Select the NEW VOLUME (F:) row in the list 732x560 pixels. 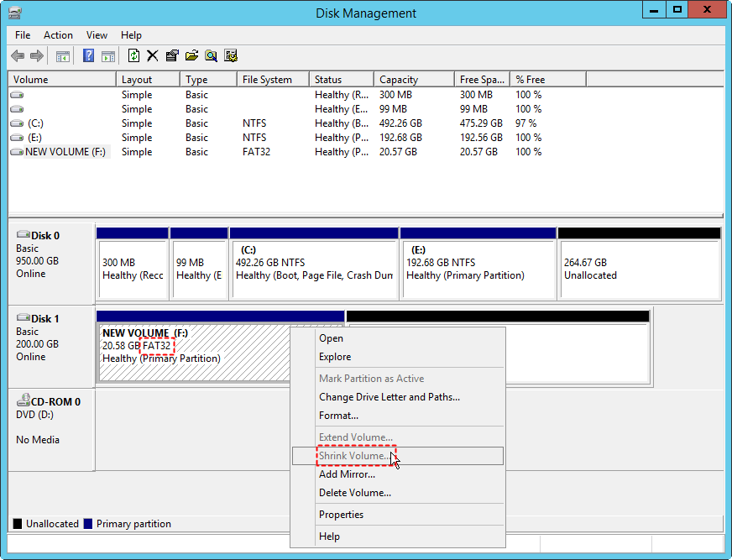click(x=65, y=152)
